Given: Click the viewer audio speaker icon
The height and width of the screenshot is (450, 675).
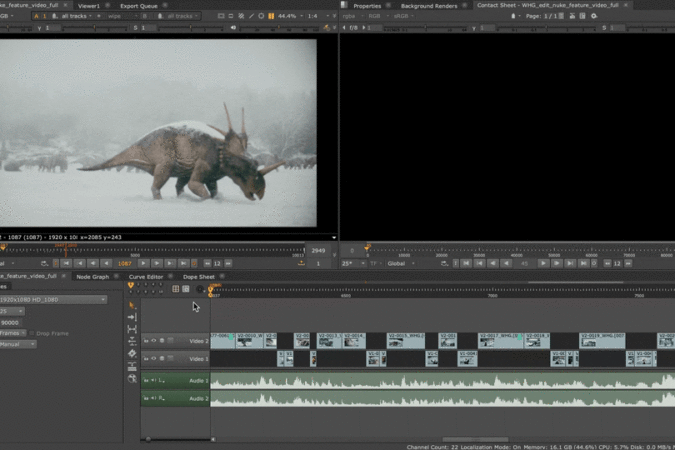Looking at the screenshot, I should (x=233, y=28).
